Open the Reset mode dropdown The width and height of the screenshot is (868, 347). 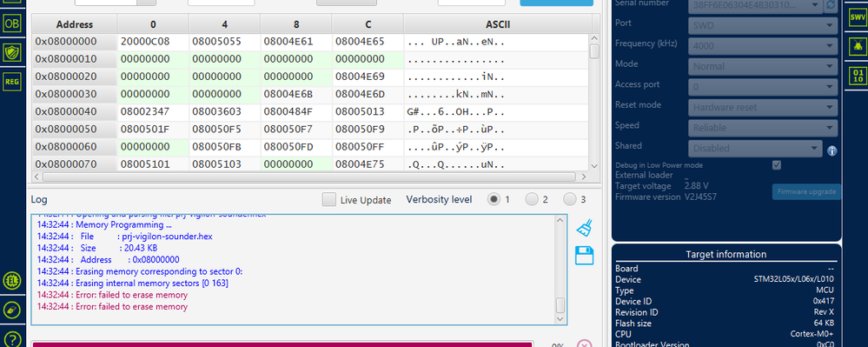[763, 107]
